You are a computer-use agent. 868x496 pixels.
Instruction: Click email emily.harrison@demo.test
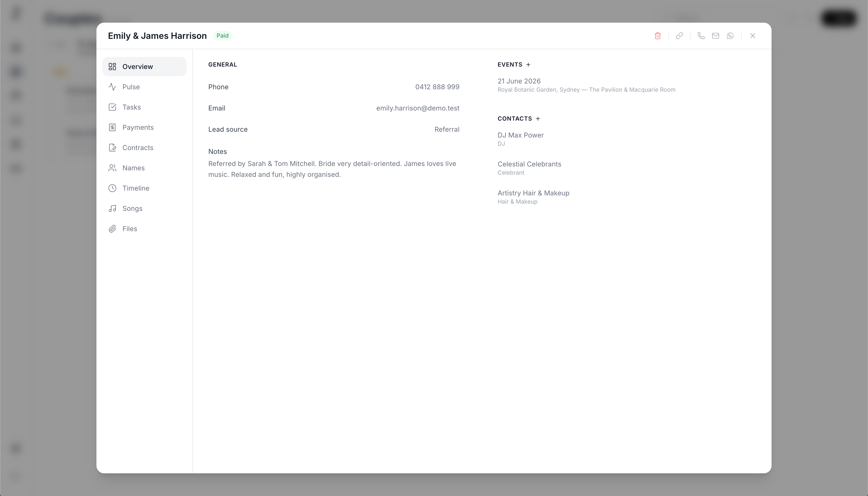point(418,108)
